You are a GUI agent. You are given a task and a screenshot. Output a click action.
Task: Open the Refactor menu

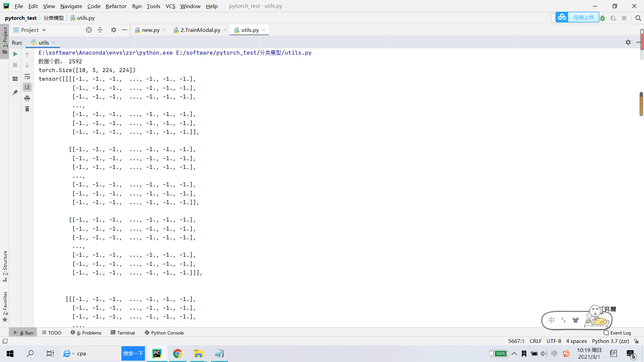click(116, 6)
